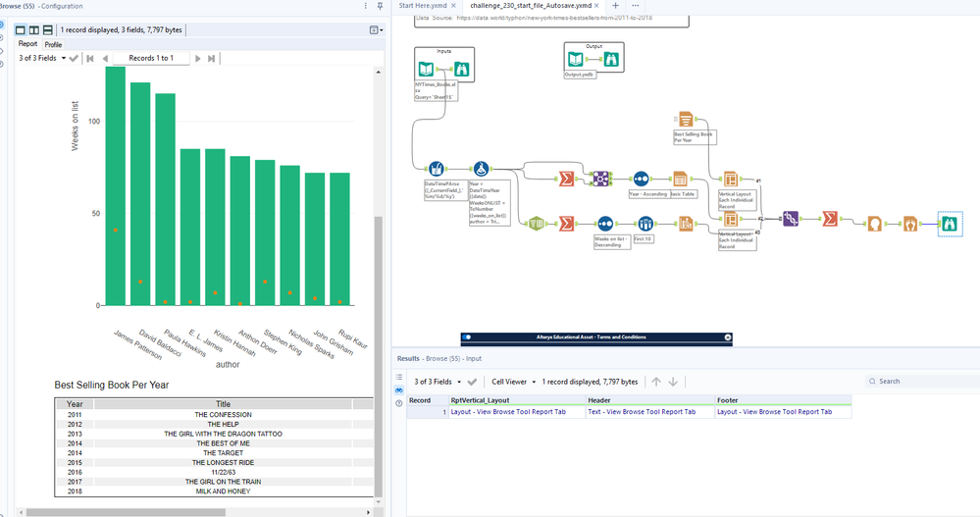Switch to side-by-side split view layout
The width and height of the screenshot is (980, 517).
(33, 30)
